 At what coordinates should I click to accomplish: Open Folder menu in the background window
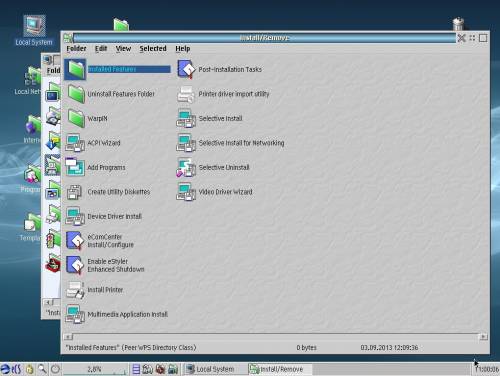click(53, 70)
